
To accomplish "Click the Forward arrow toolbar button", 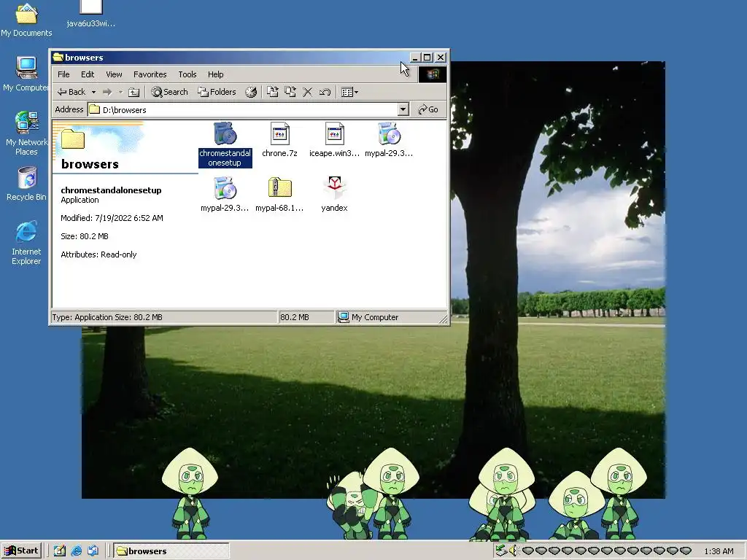I will coord(107,92).
